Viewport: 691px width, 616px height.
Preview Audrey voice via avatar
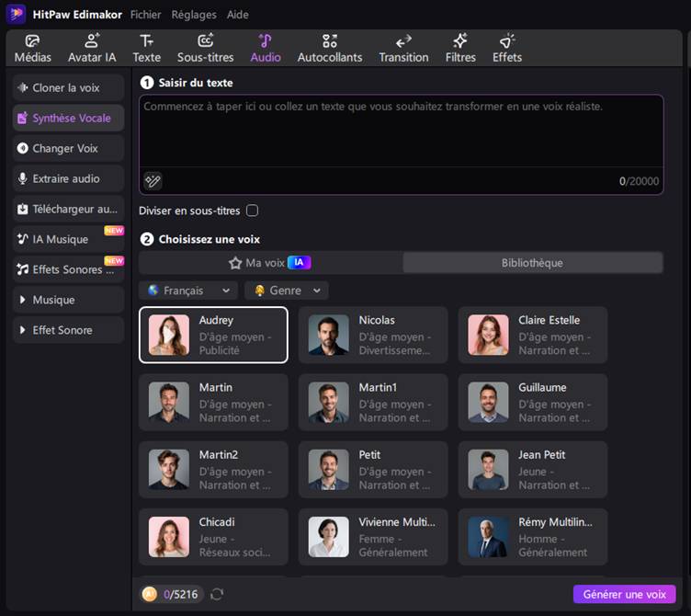pyautogui.click(x=169, y=335)
